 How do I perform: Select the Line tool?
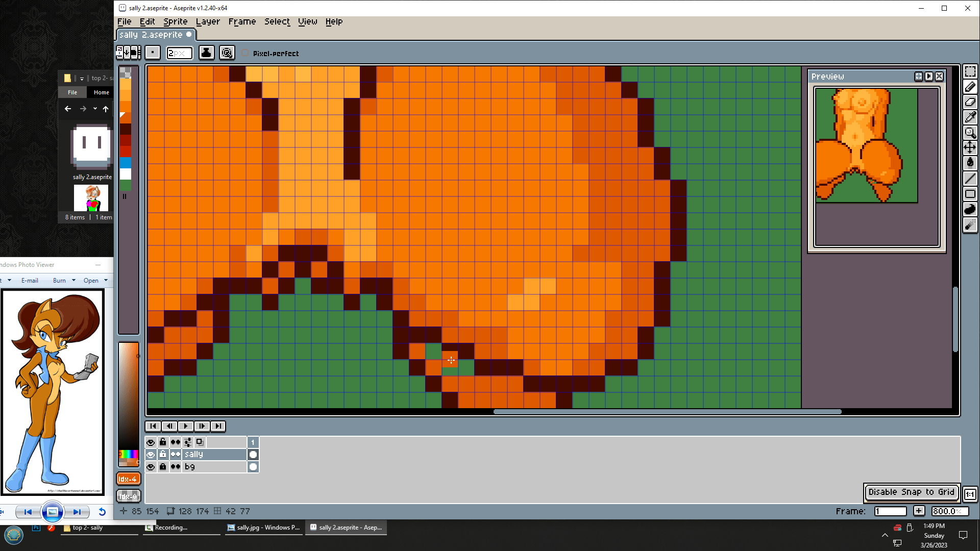click(970, 179)
